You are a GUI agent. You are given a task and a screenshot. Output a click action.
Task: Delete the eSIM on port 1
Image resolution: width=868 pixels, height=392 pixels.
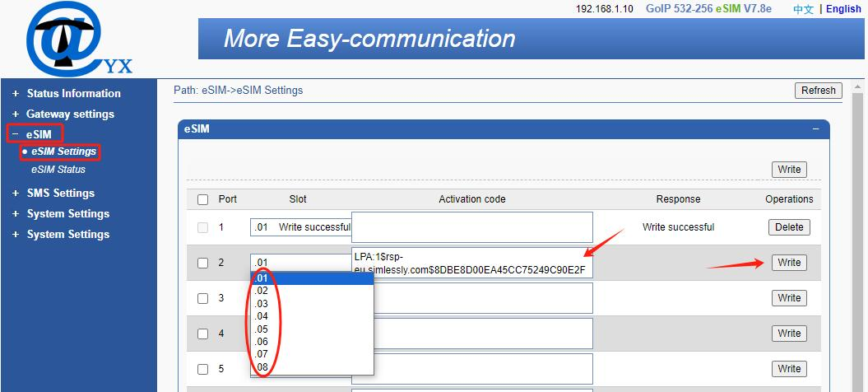(789, 226)
